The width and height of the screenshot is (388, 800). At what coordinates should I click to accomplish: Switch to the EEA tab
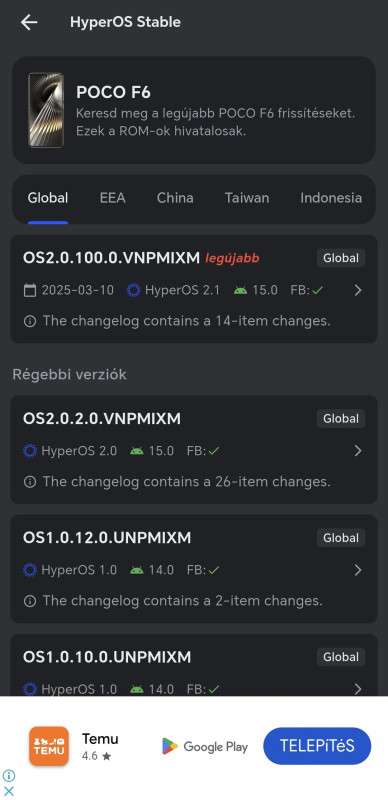(x=112, y=198)
